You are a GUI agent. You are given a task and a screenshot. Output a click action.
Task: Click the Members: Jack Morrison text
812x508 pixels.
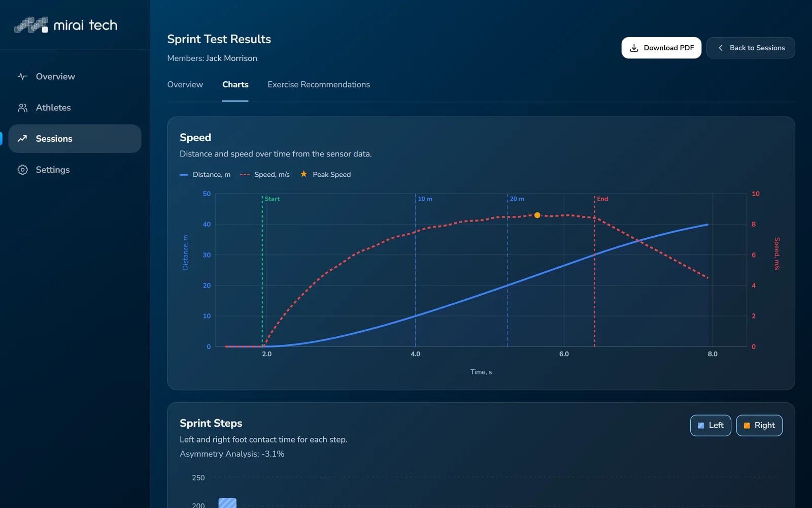point(212,58)
